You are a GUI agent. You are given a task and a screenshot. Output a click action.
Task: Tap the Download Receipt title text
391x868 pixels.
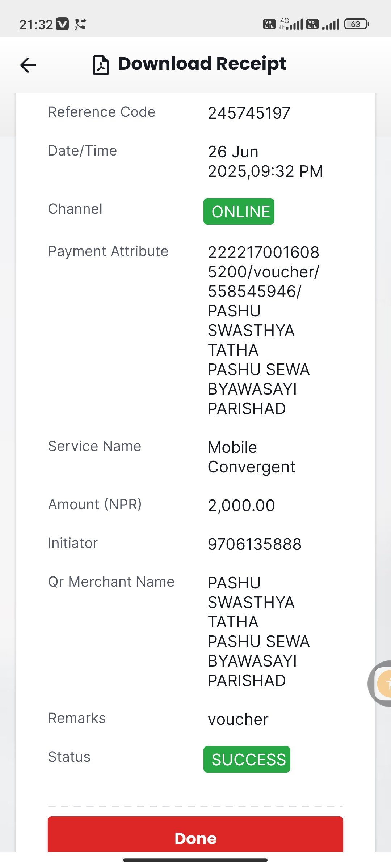(x=202, y=64)
